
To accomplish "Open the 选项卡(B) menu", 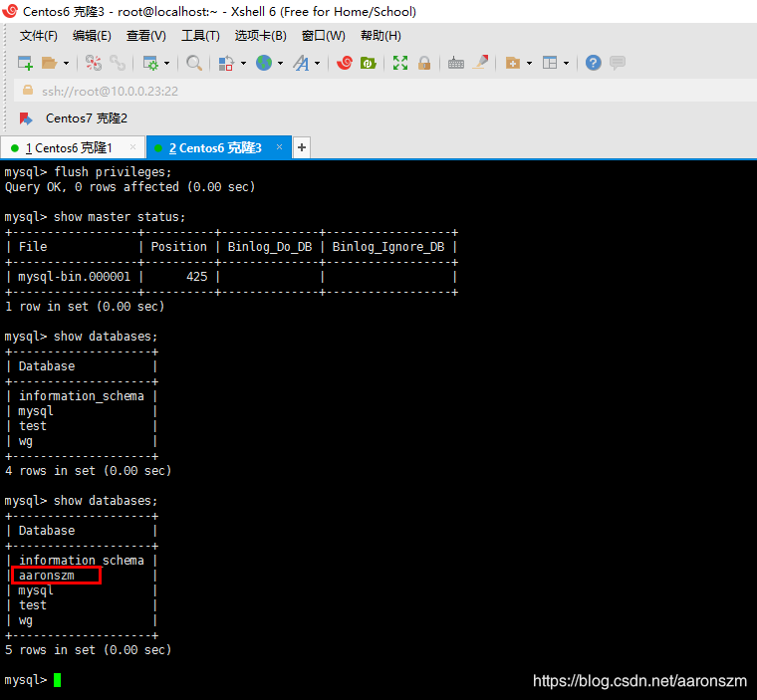I will pos(261,36).
